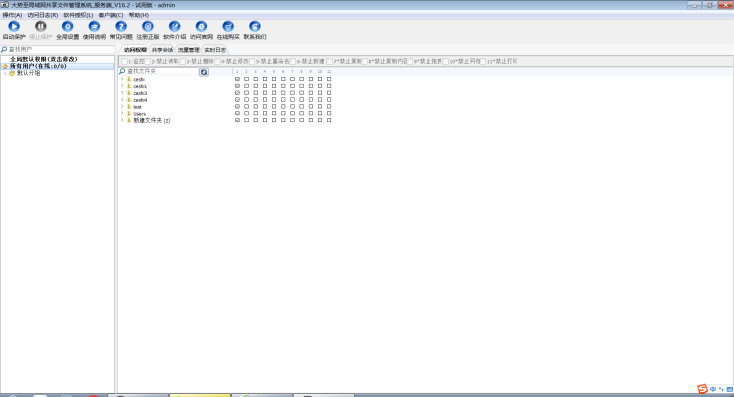Image resolution: width=734 pixels, height=397 pixels.
Task: Check column 11 checkbox for Users folder
Action: click(x=329, y=113)
